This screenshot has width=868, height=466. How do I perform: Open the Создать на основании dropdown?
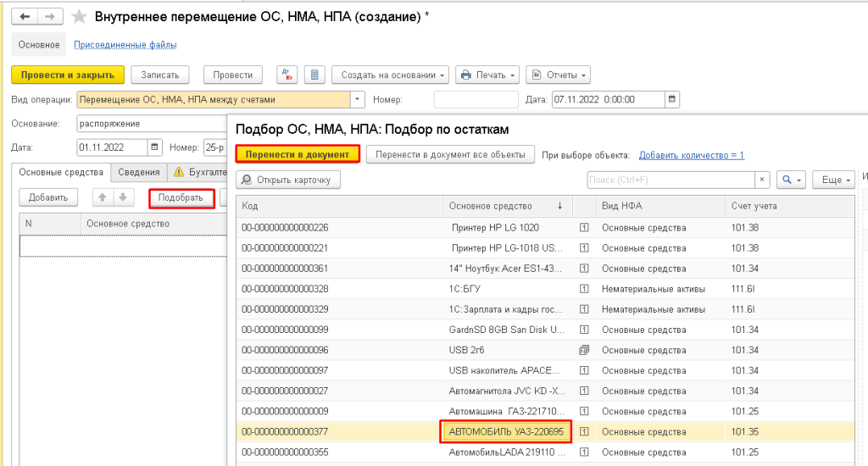click(390, 75)
